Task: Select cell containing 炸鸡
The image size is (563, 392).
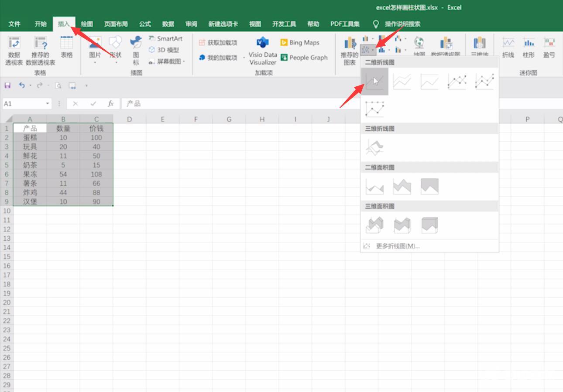Action: click(30, 192)
